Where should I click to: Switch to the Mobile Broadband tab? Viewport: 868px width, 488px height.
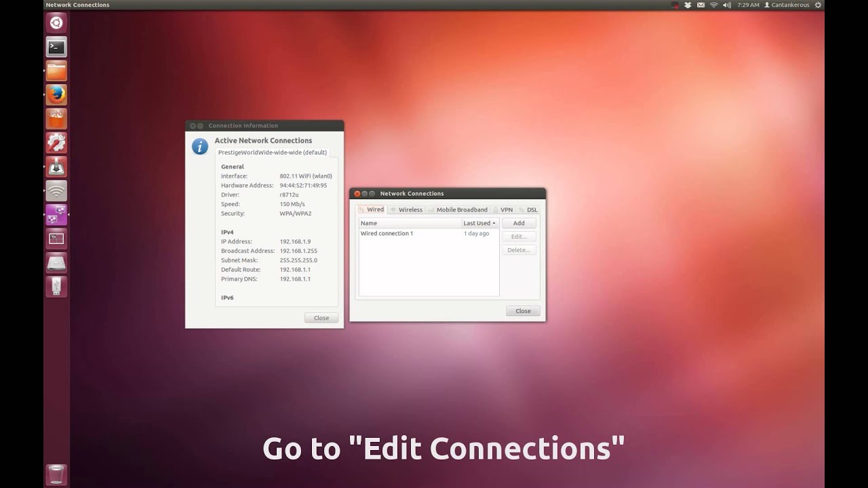[458, 209]
